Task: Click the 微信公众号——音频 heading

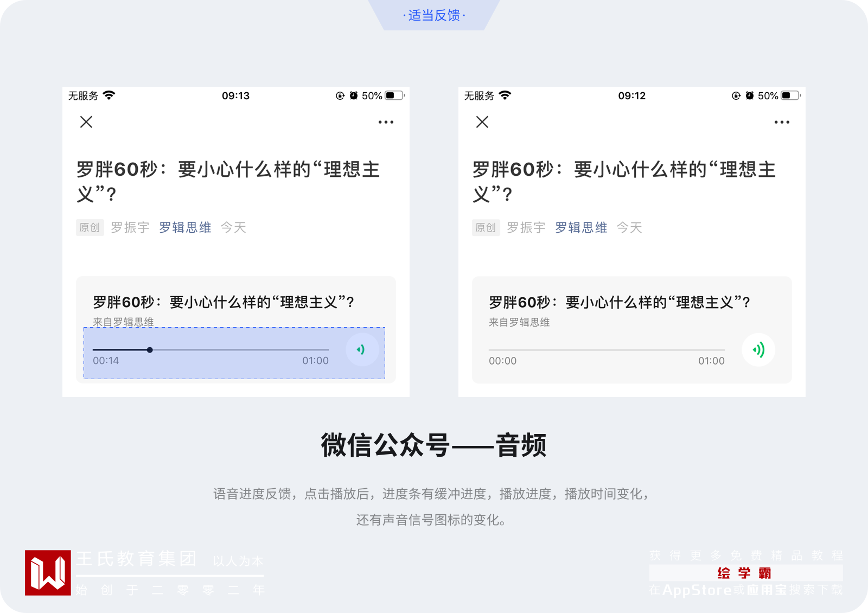Action: point(434,445)
